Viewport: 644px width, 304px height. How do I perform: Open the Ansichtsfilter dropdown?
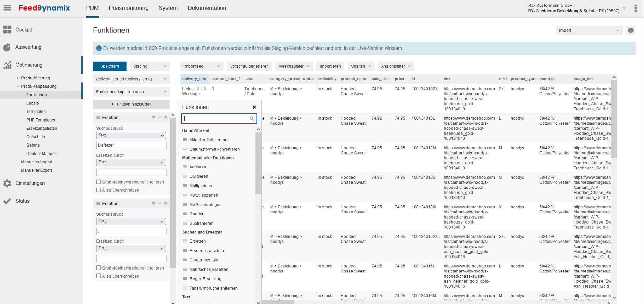[x=396, y=66]
